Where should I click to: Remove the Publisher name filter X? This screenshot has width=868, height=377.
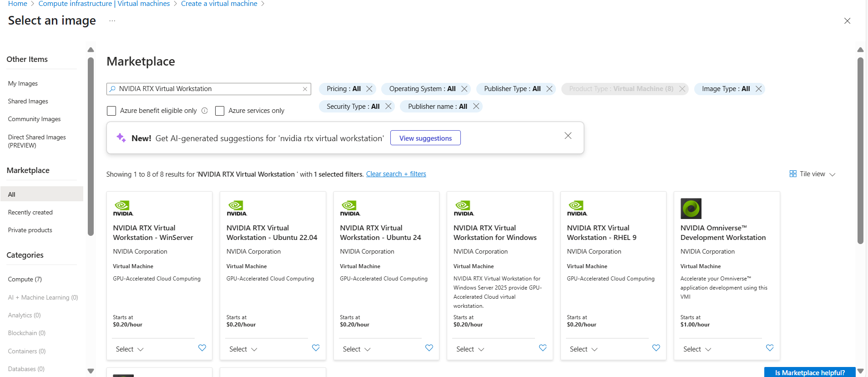pyautogui.click(x=476, y=106)
